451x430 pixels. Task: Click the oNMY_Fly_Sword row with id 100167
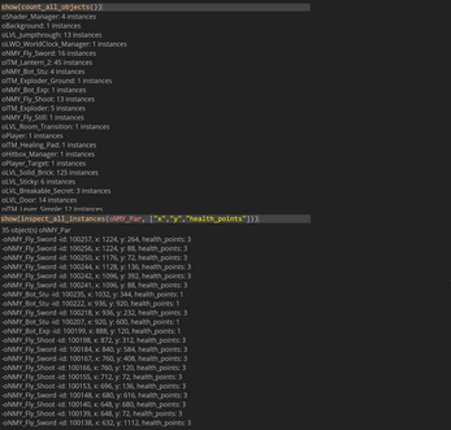pos(94,359)
